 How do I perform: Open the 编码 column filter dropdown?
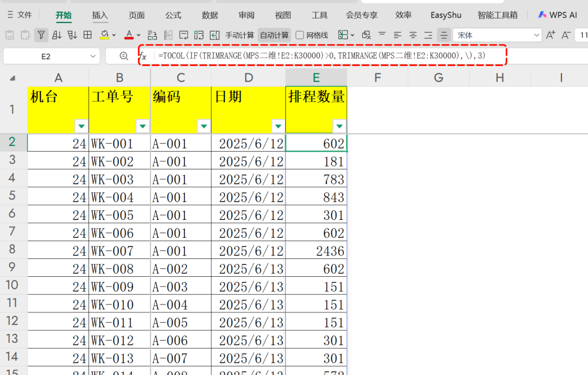[x=204, y=126]
